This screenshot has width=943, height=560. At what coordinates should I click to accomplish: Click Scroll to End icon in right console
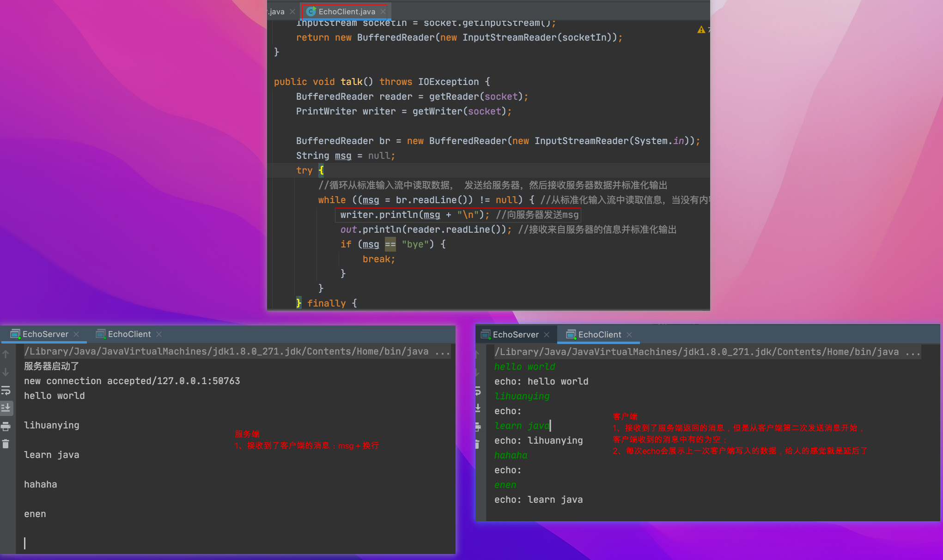tap(478, 409)
